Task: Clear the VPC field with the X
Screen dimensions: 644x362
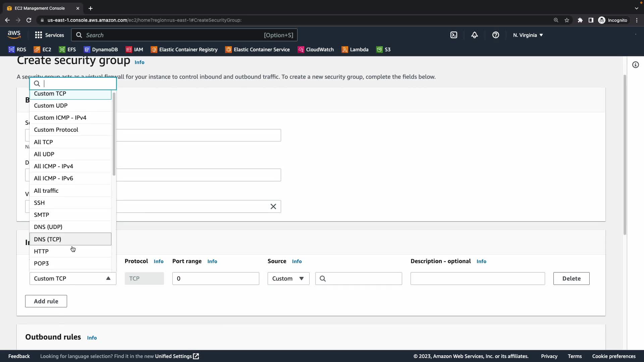Action: [273, 206]
